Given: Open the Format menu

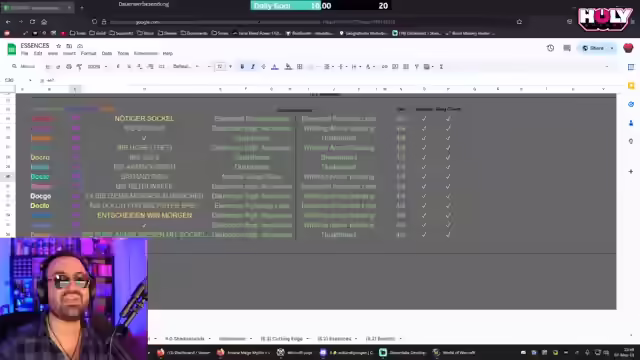Looking at the screenshot, I should click(x=88, y=53).
